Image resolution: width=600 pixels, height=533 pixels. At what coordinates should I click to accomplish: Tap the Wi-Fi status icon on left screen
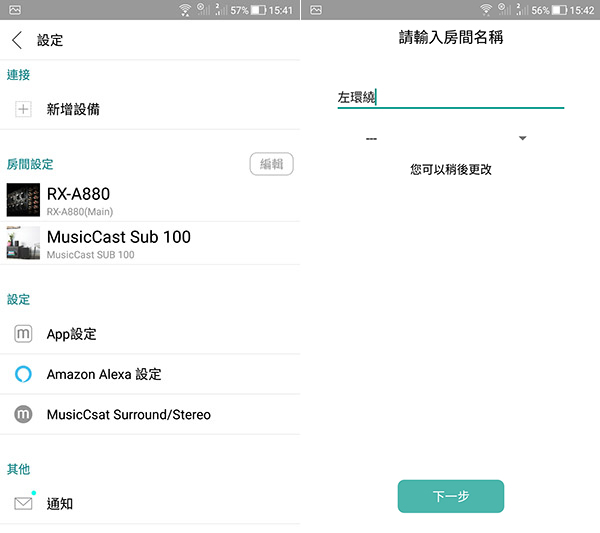185,10
